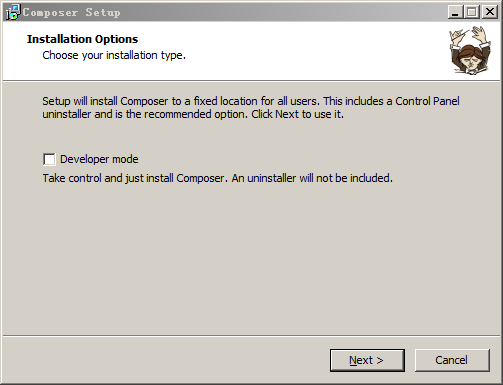The width and height of the screenshot is (503, 385).
Task: Click the empty gray area below Developer mode description
Action: 251,260
